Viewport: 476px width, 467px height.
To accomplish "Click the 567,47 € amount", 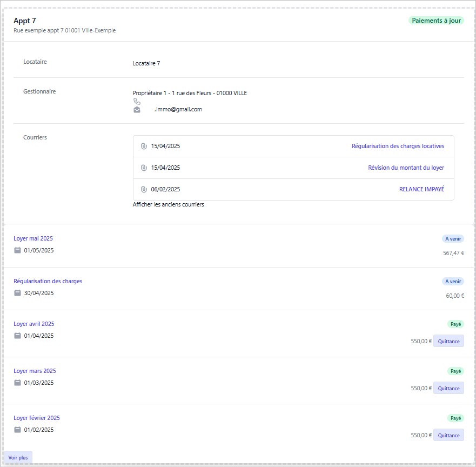I will pos(453,253).
